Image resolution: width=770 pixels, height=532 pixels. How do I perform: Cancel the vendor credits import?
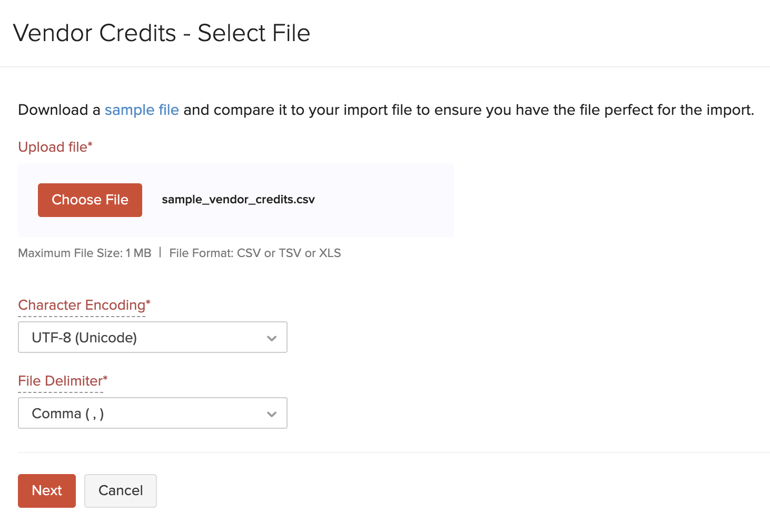pos(120,490)
